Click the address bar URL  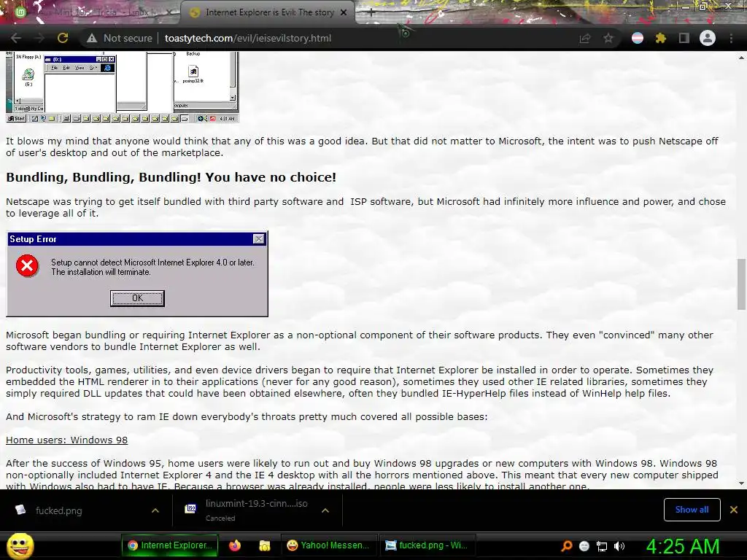[x=248, y=38]
